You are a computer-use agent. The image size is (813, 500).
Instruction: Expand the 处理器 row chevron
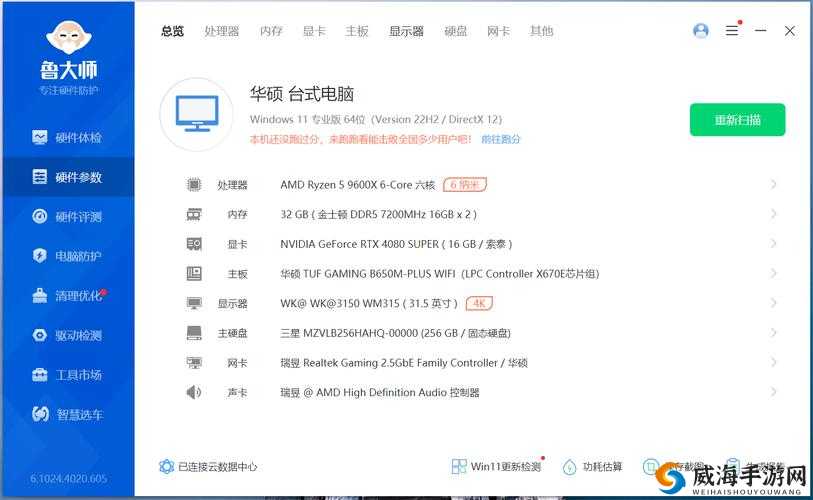773,185
